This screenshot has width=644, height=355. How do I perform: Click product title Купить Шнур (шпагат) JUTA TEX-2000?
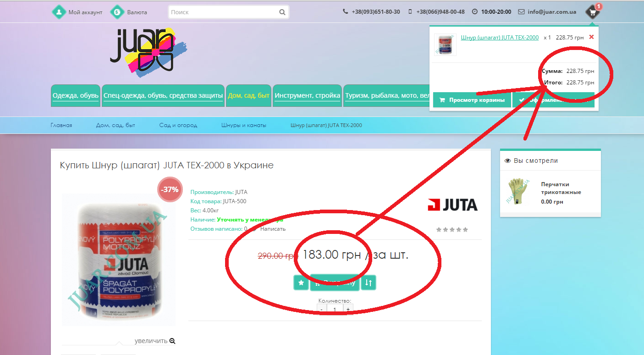click(167, 165)
